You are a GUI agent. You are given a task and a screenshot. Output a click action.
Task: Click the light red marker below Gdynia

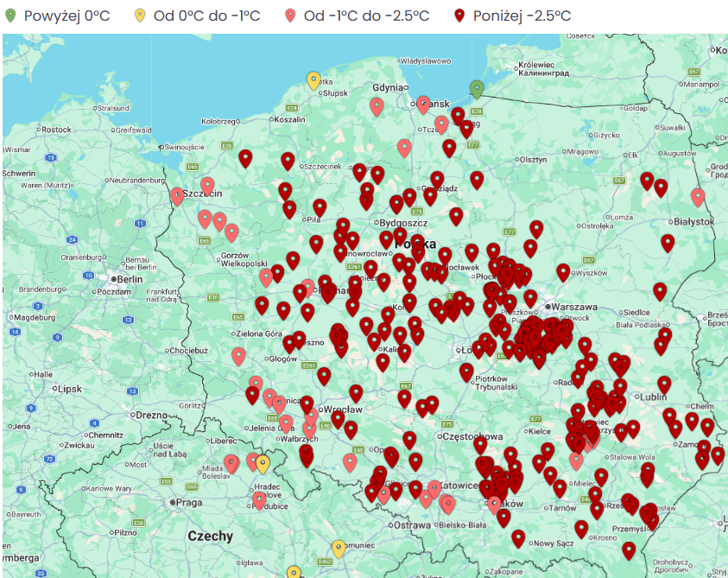click(x=377, y=106)
